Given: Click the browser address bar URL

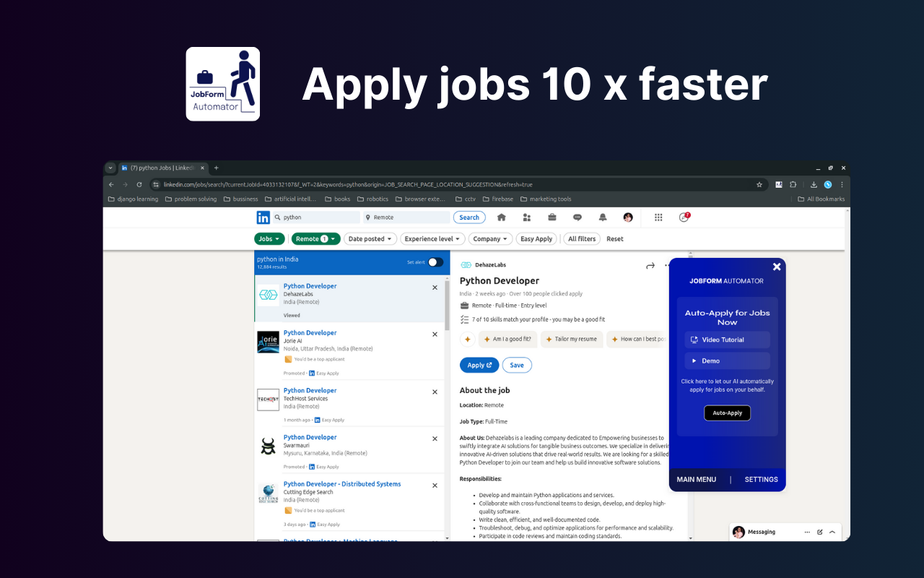Looking at the screenshot, I should tap(348, 185).
